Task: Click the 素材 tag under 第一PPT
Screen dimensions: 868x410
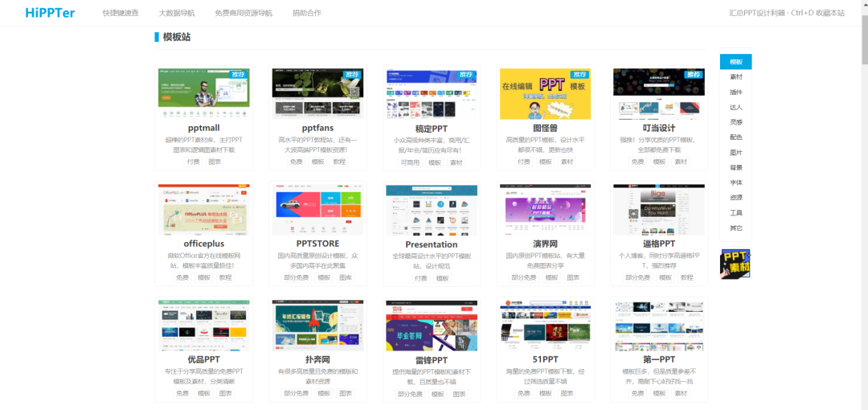Action: [x=681, y=393]
